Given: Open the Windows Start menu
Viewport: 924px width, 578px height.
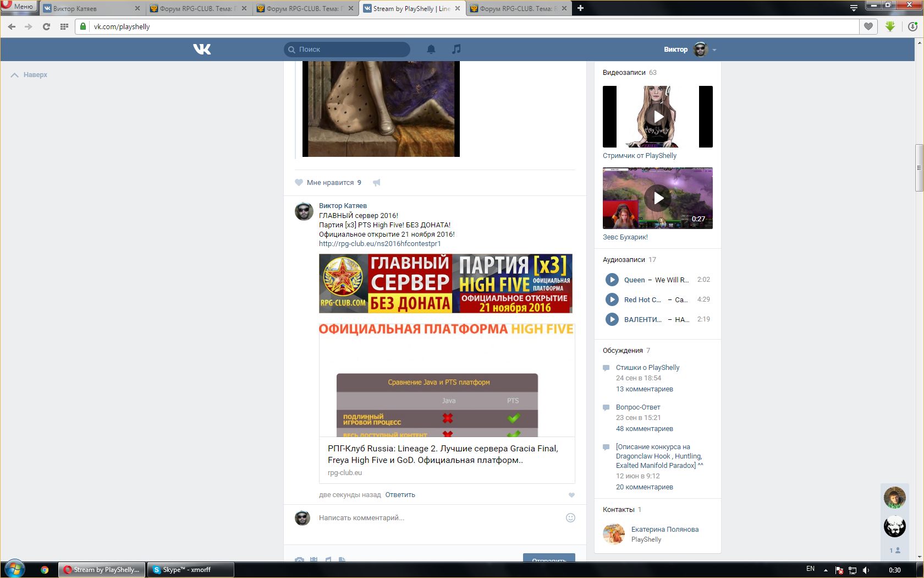Looking at the screenshot, I should [15, 569].
